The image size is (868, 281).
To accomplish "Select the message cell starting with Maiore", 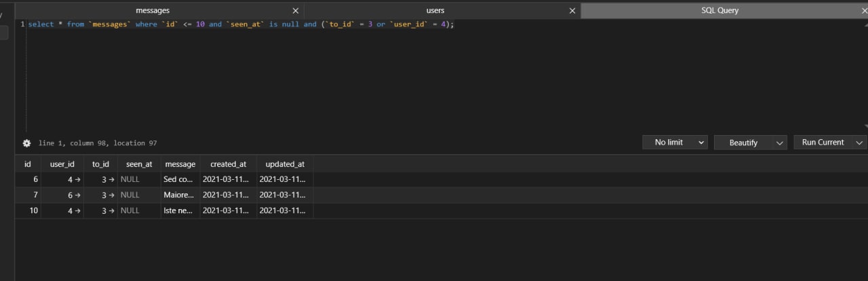I will [179, 195].
